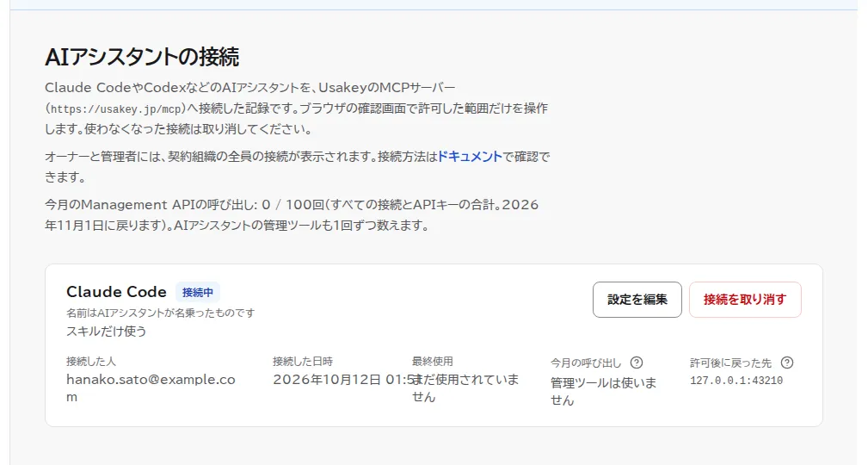
Task: Select the スキルだけ使う description text
Action: [x=107, y=332]
